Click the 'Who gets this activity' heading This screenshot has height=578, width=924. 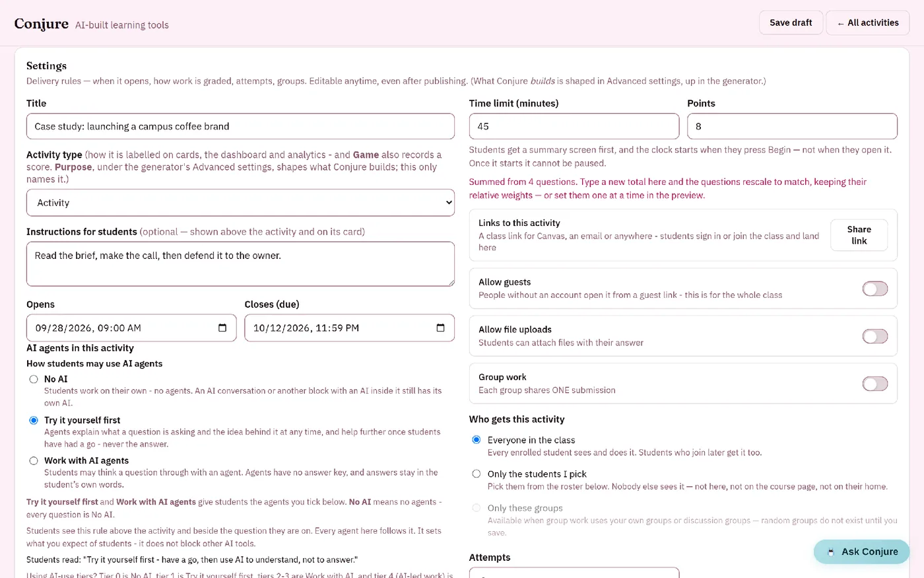[517, 419]
